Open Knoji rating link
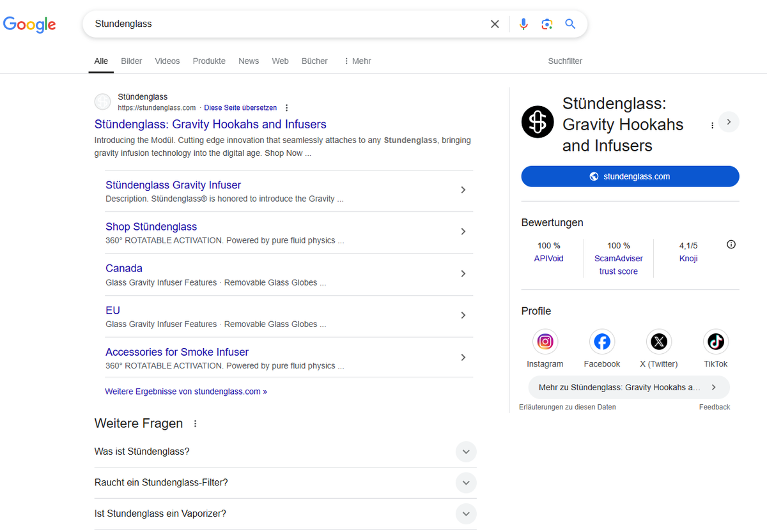 pyautogui.click(x=688, y=259)
